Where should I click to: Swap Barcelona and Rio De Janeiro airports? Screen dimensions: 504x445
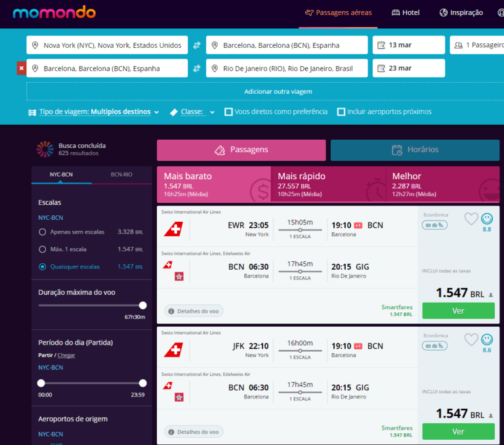[197, 68]
